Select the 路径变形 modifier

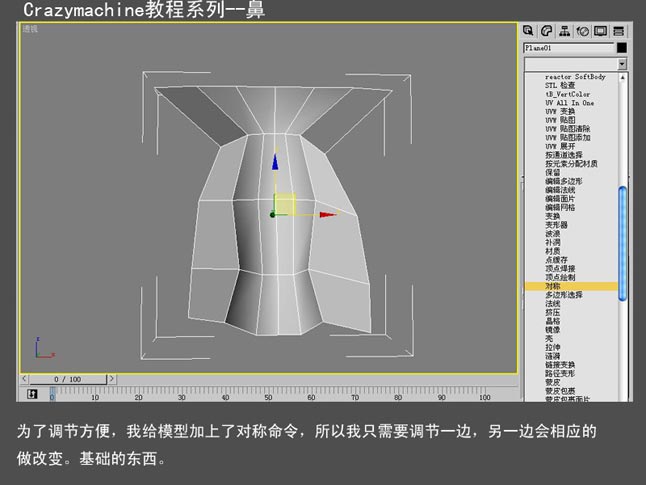[x=560, y=373]
